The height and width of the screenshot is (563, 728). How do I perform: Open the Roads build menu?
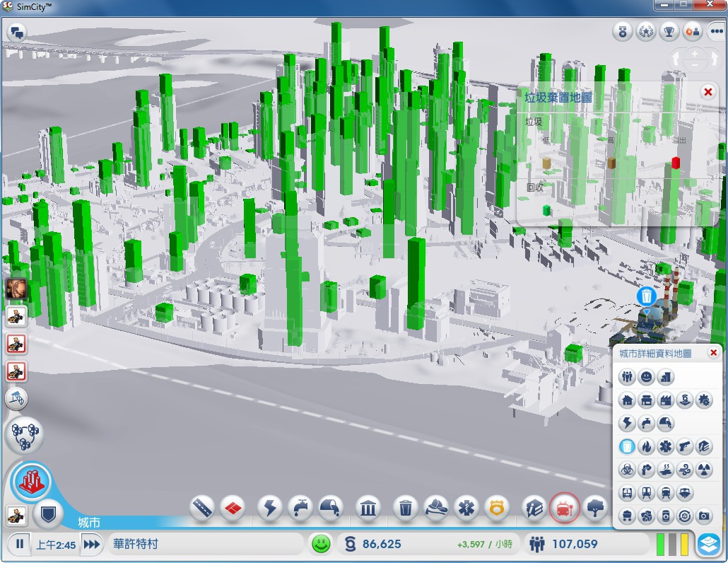coord(203,507)
